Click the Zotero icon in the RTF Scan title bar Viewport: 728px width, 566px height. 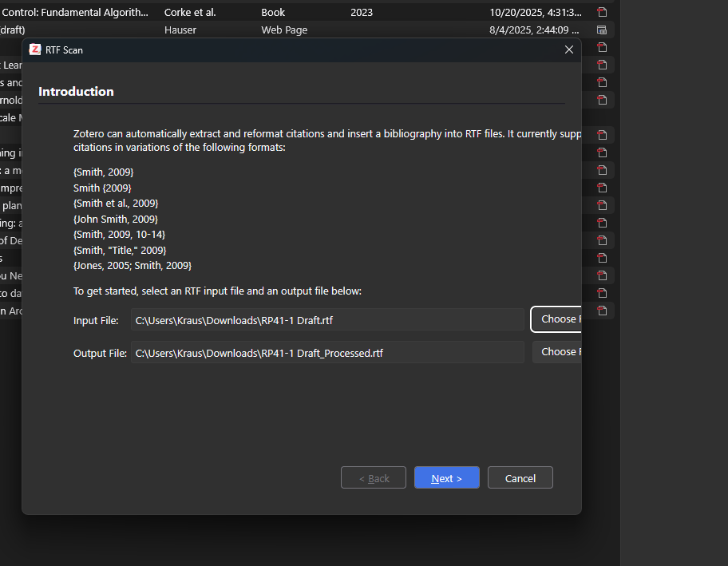35,49
